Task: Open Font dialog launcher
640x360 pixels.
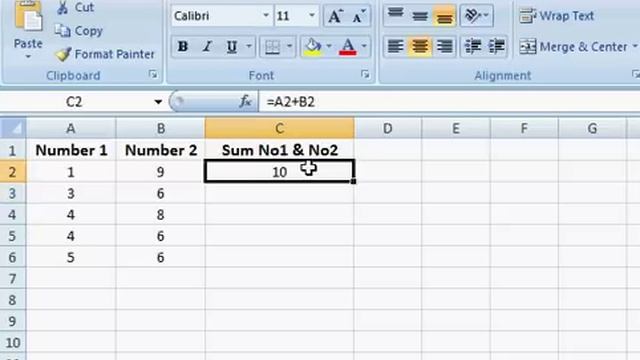Action: 365,74
